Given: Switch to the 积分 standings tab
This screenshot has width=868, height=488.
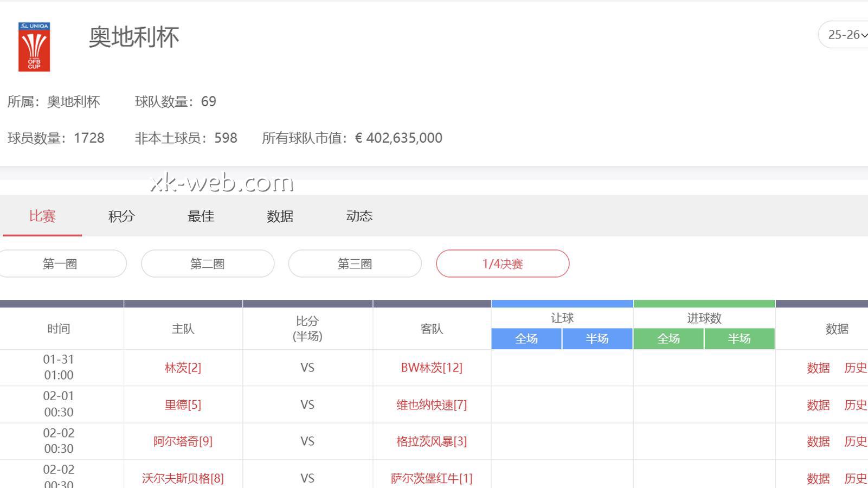Looking at the screenshot, I should click(x=120, y=216).
